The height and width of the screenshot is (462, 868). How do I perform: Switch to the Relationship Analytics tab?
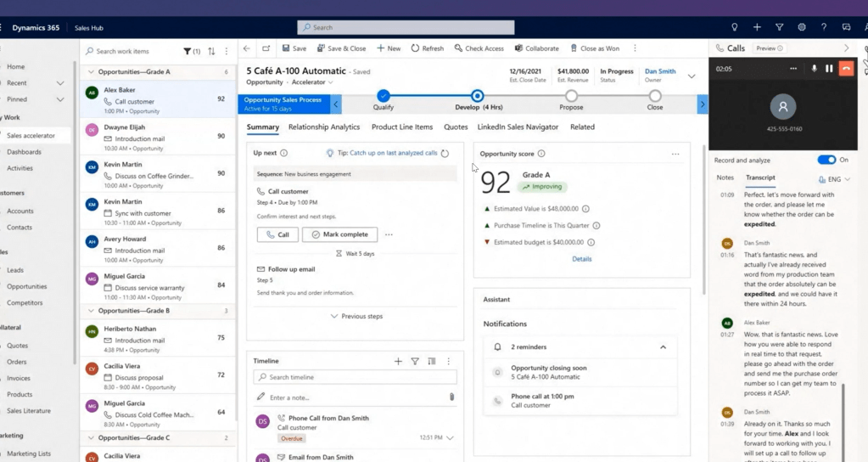324,127
